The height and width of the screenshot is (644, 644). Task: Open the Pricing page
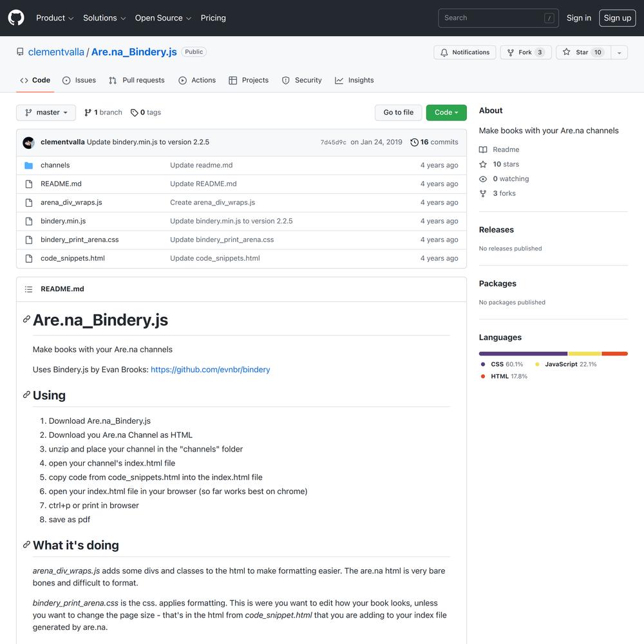tap(213, 18)
